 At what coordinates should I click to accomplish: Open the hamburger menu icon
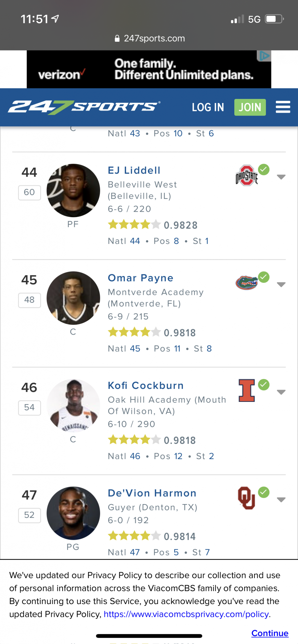283,107
